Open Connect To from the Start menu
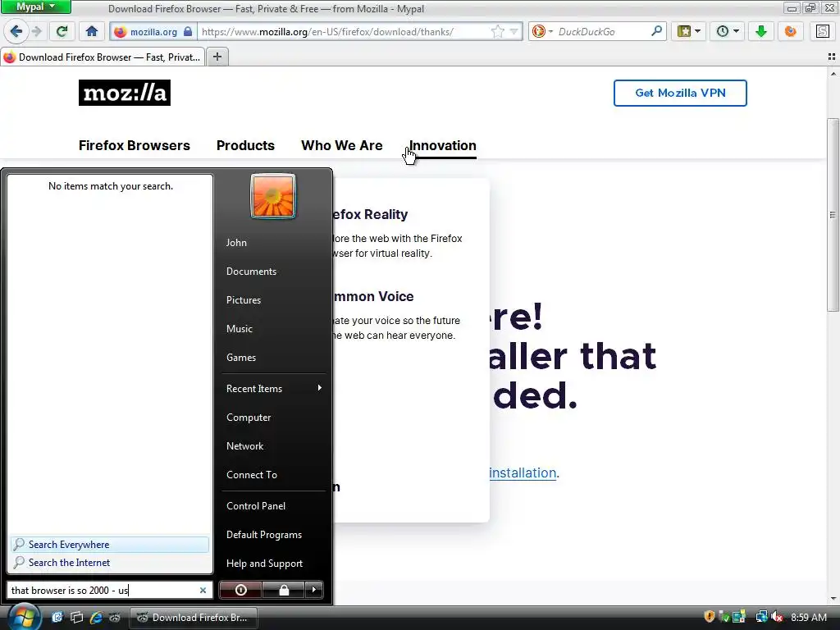 click(251, 475)
